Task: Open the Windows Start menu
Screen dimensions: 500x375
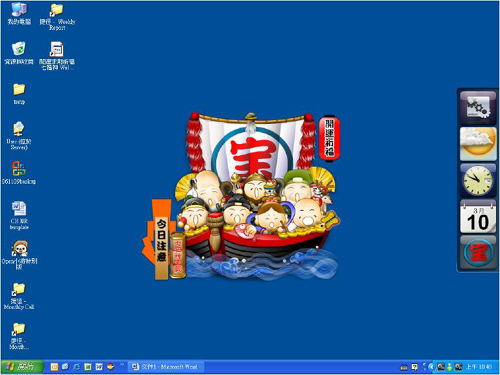Action: coord(22,367)
